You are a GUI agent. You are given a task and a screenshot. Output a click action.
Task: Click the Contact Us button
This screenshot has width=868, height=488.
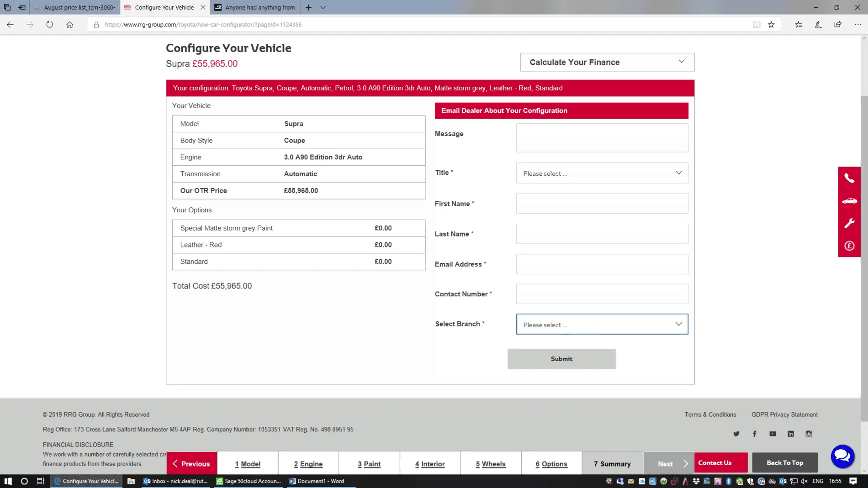tap(720, 462)
